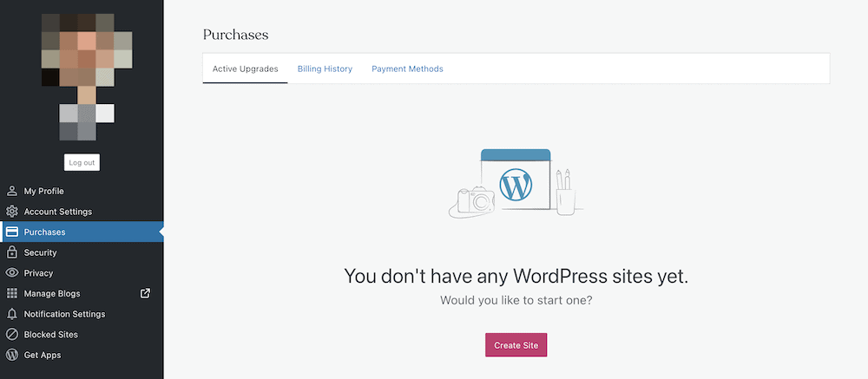The image size is (868, 379).
Task: Click the Blocked Sites circle-slash icon
Action: 11,335
